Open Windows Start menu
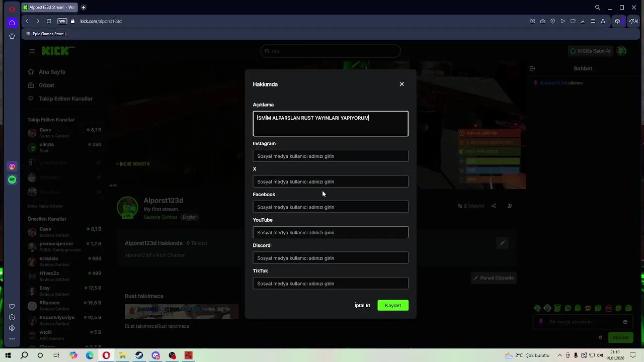 pos(8,355)
